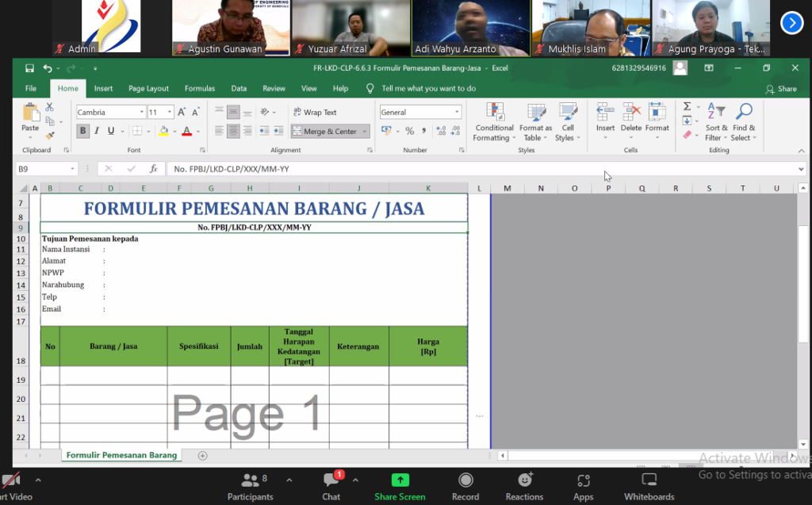This screenshot has width=812, height=505.
Task: Share the workbook via Share button
Action: tap(781, 89)
